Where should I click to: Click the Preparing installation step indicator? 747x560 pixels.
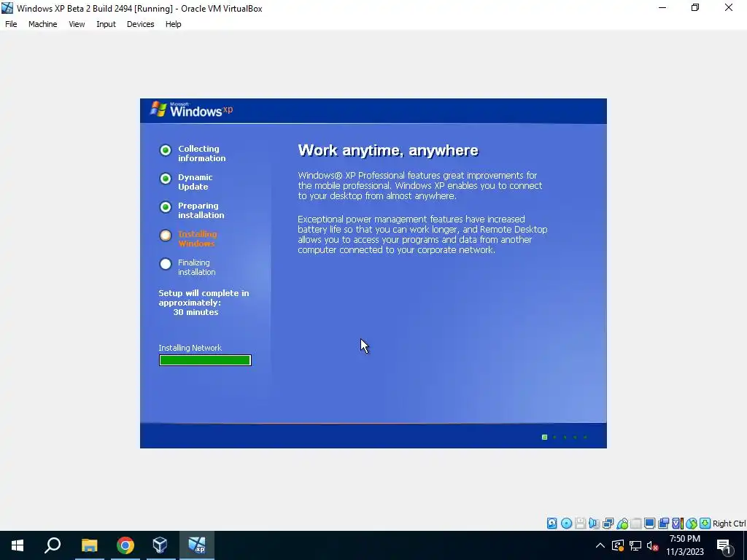(x=166, y=207)
